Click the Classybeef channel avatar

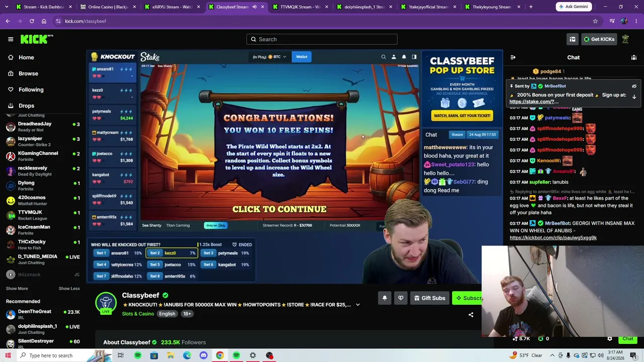point(106,302)
